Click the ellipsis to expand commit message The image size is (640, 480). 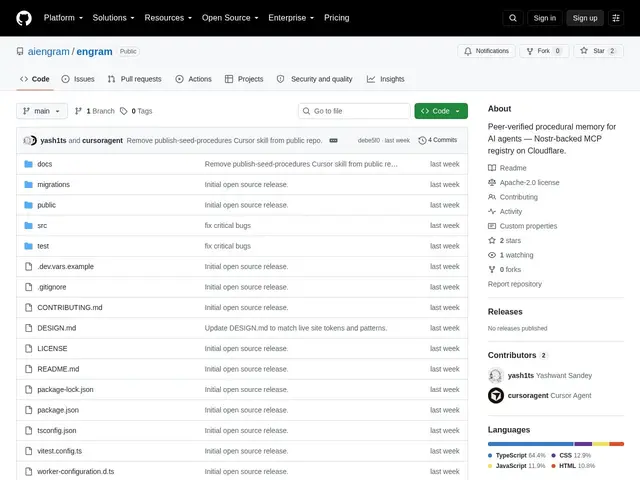[333, 140]
